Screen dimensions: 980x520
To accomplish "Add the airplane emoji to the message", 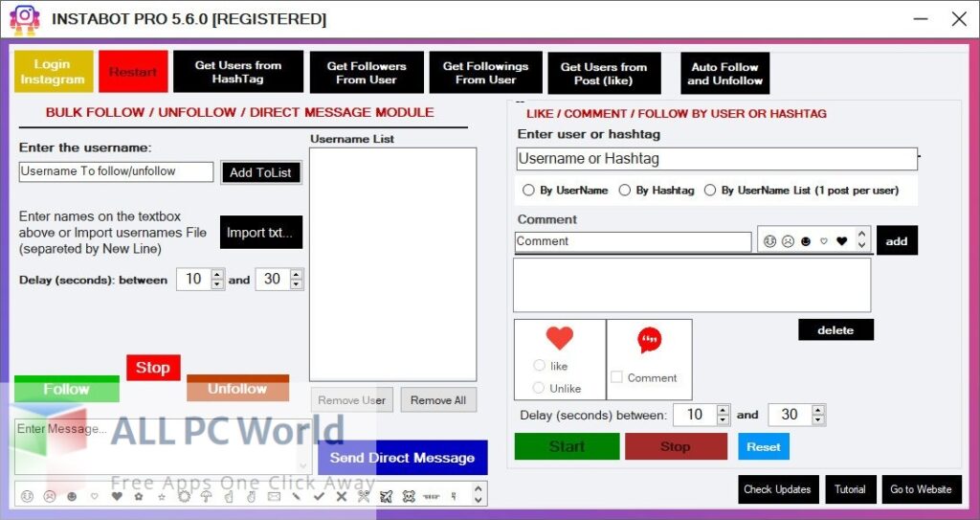I will click(x=386, y=496).
